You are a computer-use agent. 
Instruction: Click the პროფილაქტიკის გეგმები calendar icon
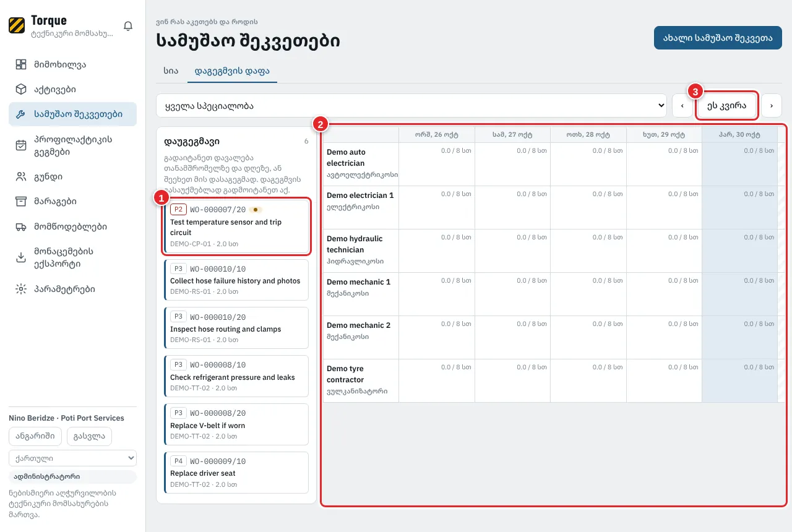click(x=21, y=145)
